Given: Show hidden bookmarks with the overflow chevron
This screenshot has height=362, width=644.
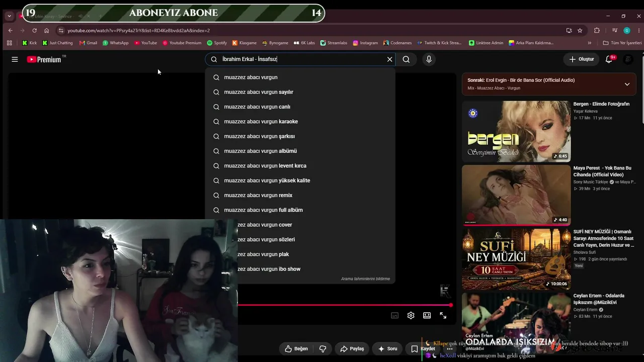Looking at the screenshot, I should click(x=590, y=43).
